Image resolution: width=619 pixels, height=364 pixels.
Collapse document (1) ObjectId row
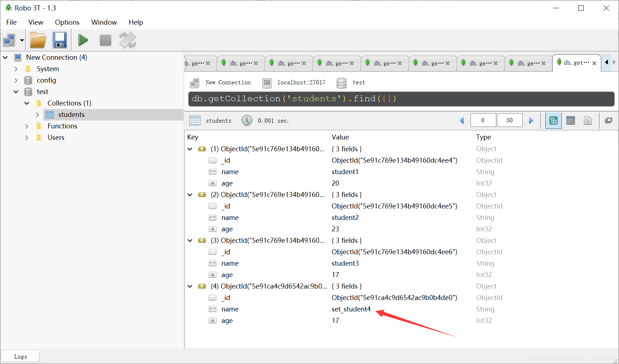coord(190,149)
